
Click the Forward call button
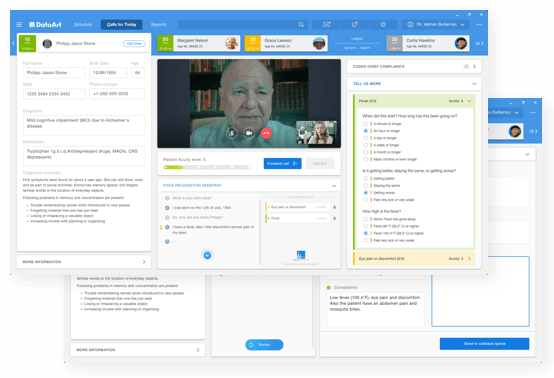click(282, 164)
